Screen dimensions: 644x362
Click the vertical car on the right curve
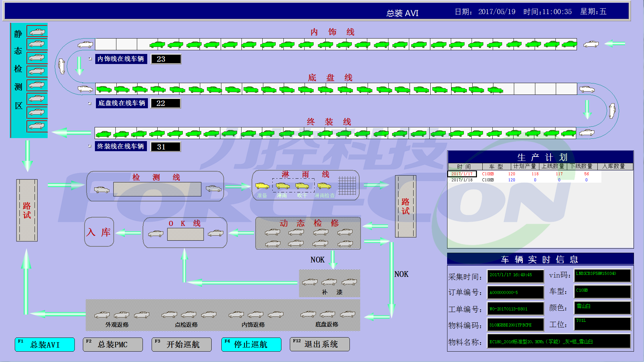click(612, 111)
